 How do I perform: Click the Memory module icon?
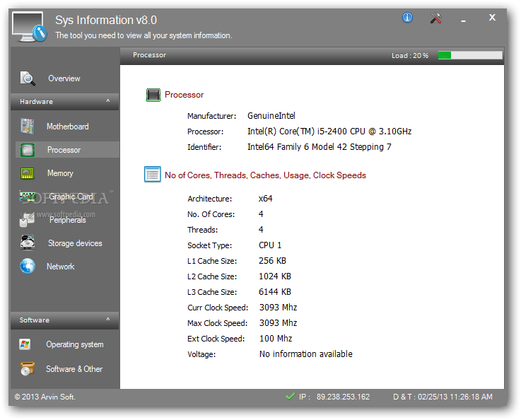tap(28, 173)
